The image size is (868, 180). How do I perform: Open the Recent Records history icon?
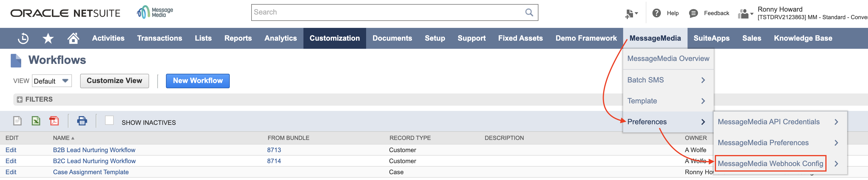[x=23, y=38]
